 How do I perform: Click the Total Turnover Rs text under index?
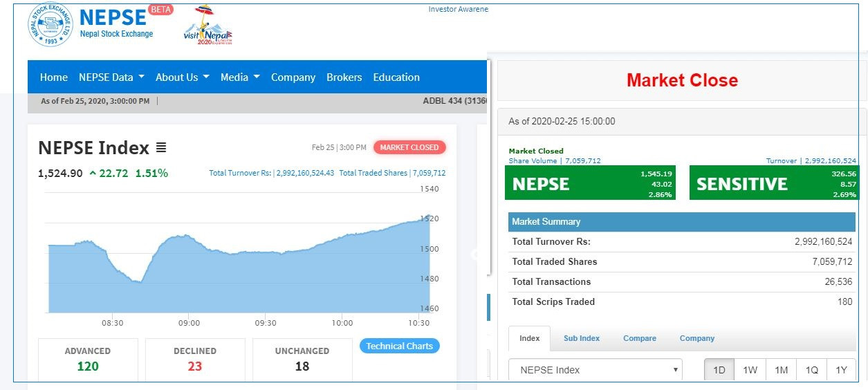tap(271, 173)
